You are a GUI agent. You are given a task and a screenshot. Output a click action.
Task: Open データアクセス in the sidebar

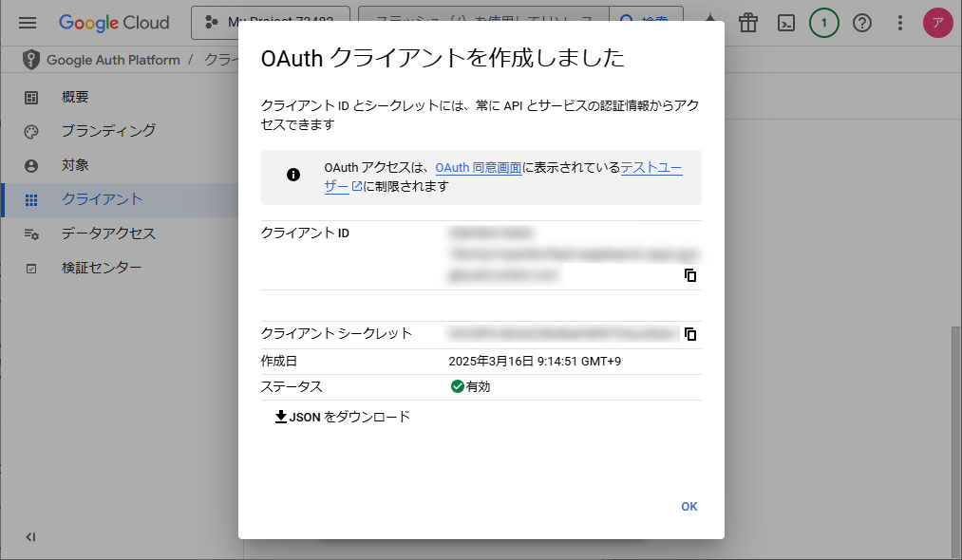tap(108, 233)
